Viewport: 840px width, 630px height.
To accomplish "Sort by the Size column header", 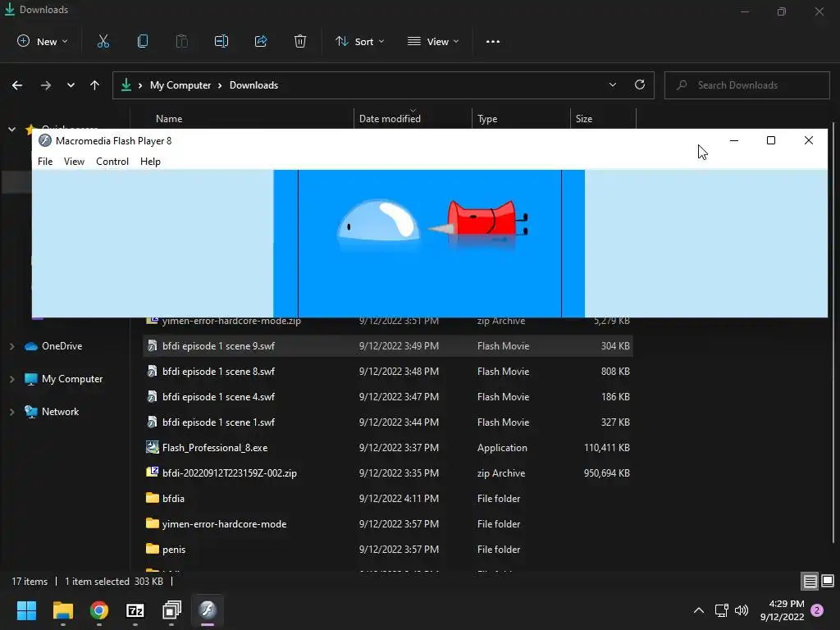I will 584,119.
